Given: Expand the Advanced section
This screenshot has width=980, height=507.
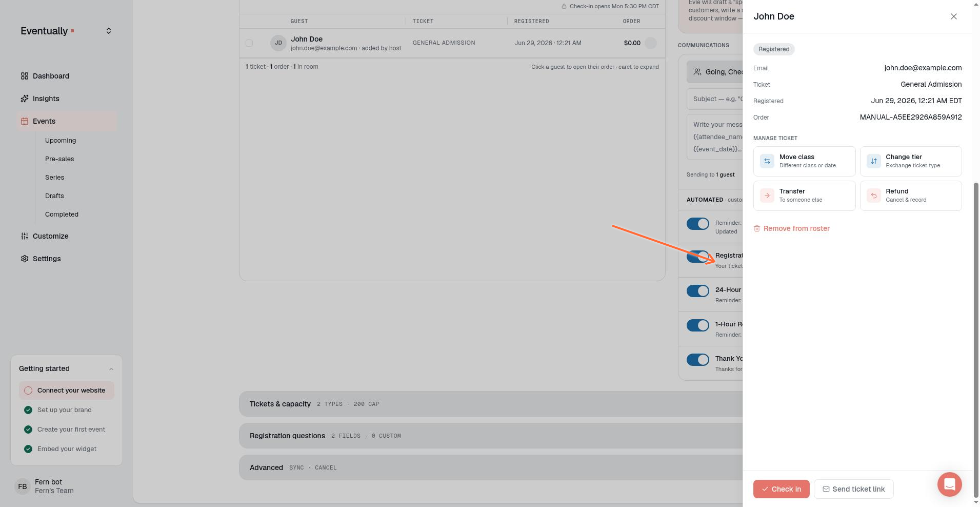Looking at the screenshot, I should point(491,467).
